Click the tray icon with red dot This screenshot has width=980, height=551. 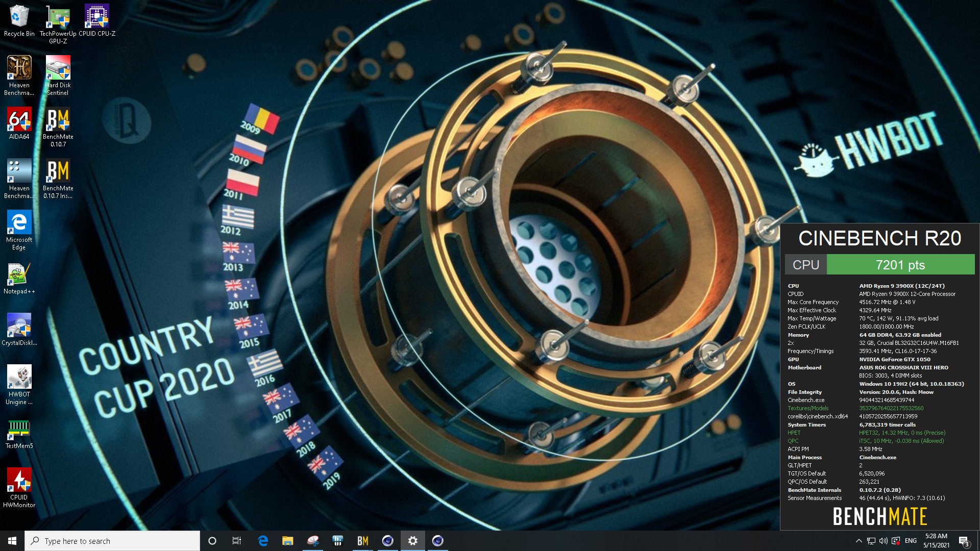tap(896, 541)
